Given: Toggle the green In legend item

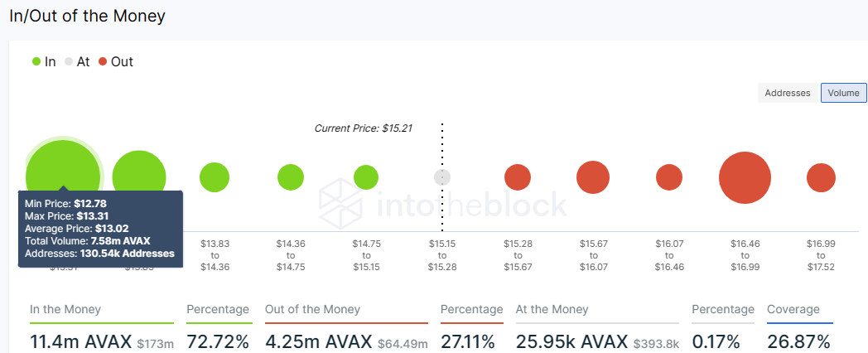Looking at the screenshot, I should coord(44,61).
